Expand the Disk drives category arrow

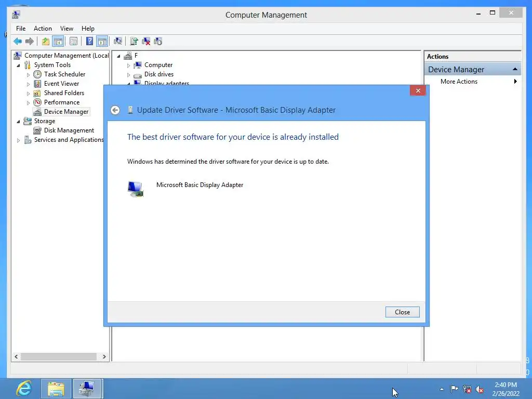(x=128, y=75)
